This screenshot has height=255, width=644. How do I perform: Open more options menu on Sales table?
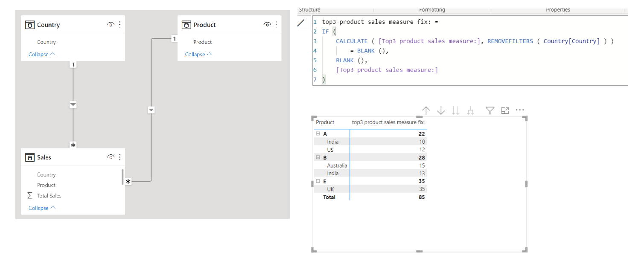coord(119,157)
